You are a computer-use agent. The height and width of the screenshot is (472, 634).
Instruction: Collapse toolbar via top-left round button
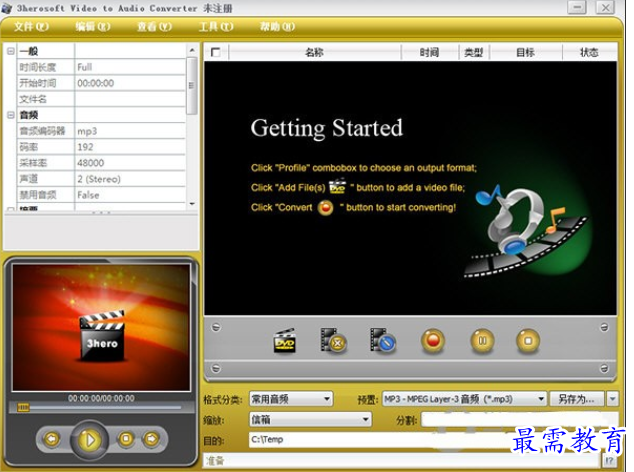[x=216, y=327]
